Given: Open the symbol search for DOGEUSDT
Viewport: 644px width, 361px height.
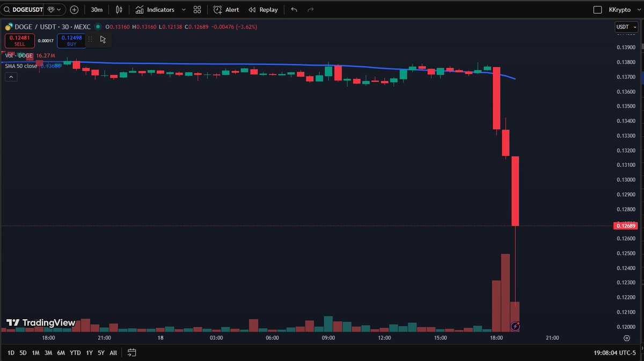Looking at the screenshot, I should [x=24, y=9].
